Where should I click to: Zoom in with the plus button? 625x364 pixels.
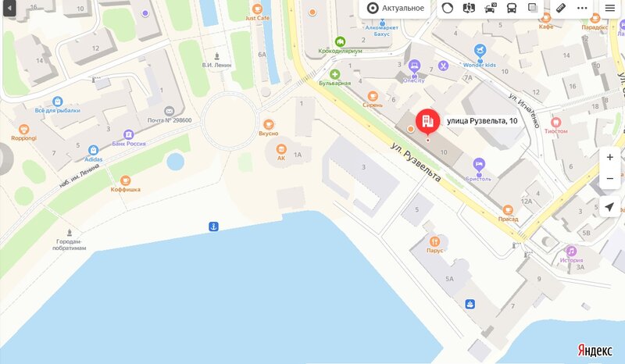point(609,158)
